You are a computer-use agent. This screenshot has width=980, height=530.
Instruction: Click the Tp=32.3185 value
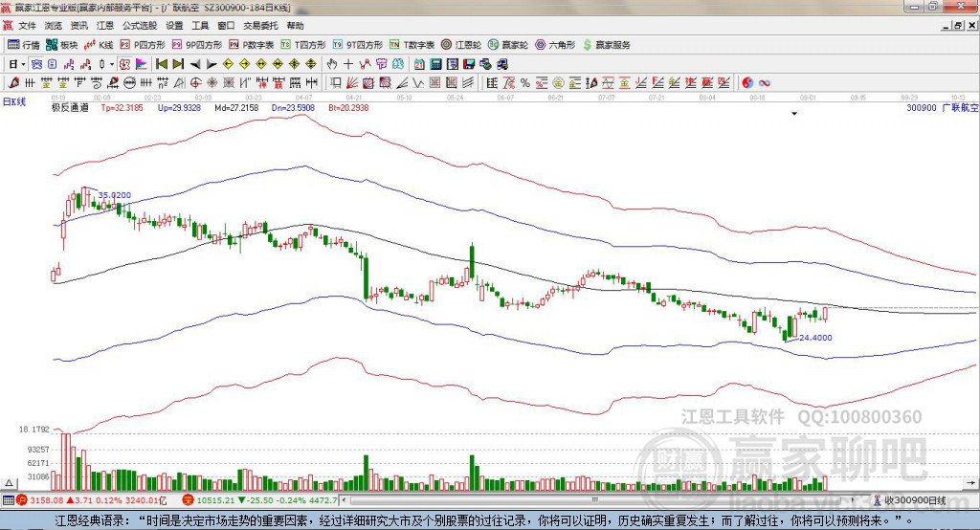click(x=122, y=107)
